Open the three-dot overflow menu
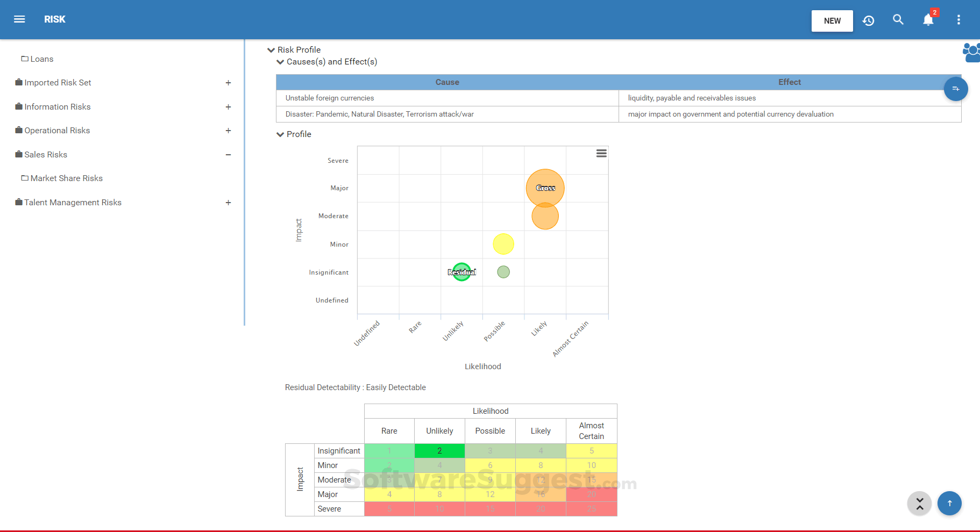Image resolution: width=980 pixels, height=532 pixels. 958,19
